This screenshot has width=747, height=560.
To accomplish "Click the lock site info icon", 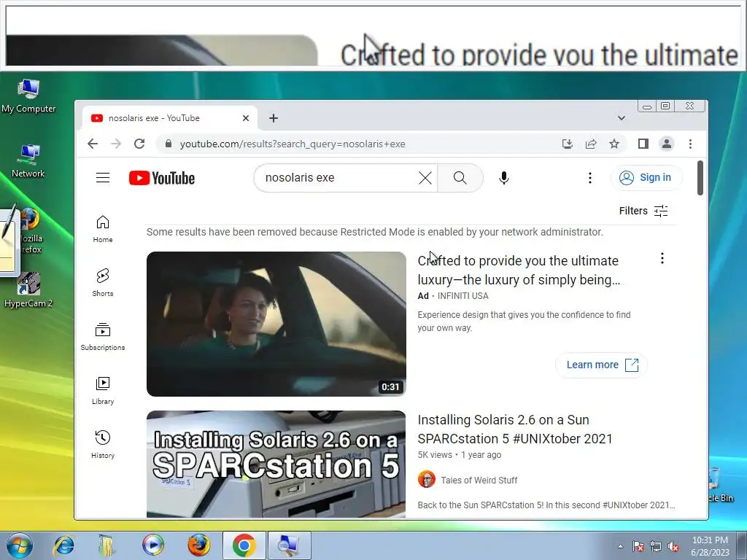I will pyautogui.click(x=168, y=144).
